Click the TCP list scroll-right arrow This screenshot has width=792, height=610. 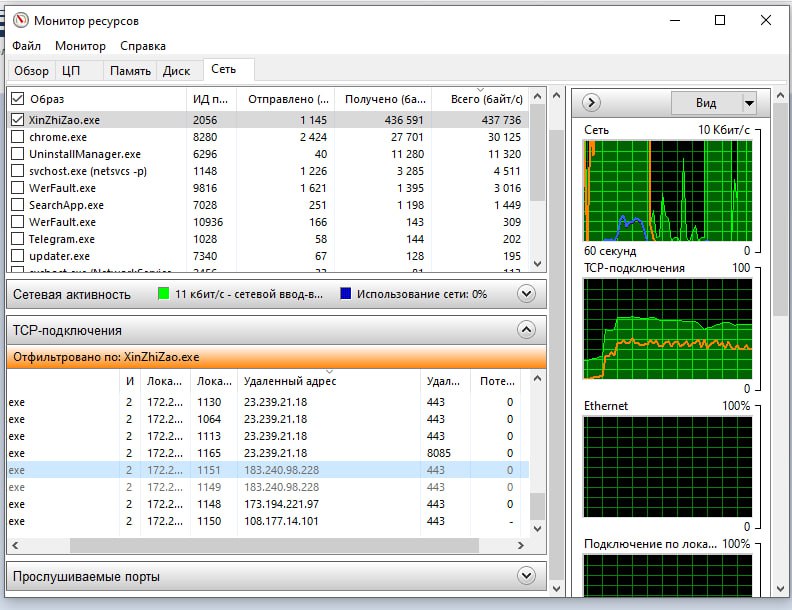coord(521,545)
